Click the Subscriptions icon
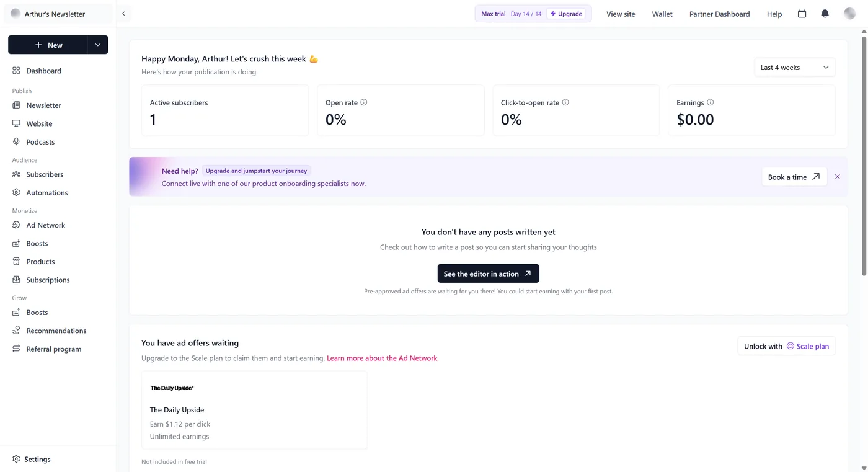868x472 pixels. 16,280
